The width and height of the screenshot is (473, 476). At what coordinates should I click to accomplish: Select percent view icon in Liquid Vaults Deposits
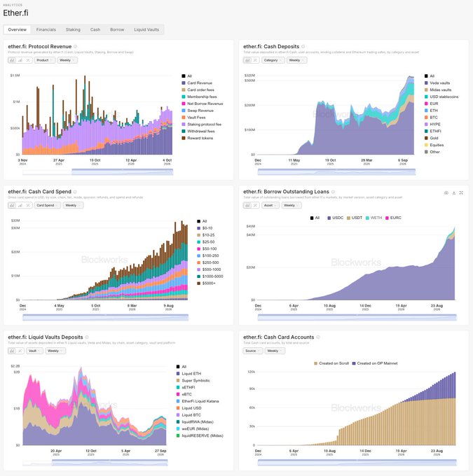(x=20, y=351)
